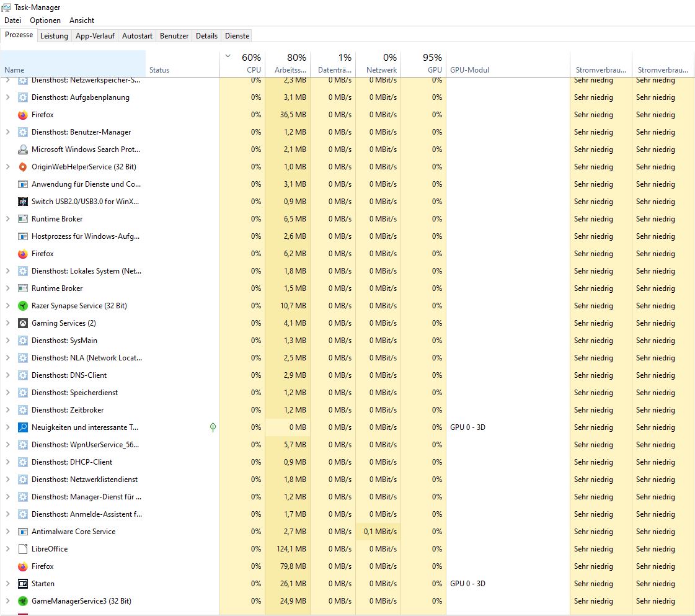Select Diensthost: Anmelde-Assistent process row
The width and height of the screenshot is (695, 616).
(x=347, y=514)
